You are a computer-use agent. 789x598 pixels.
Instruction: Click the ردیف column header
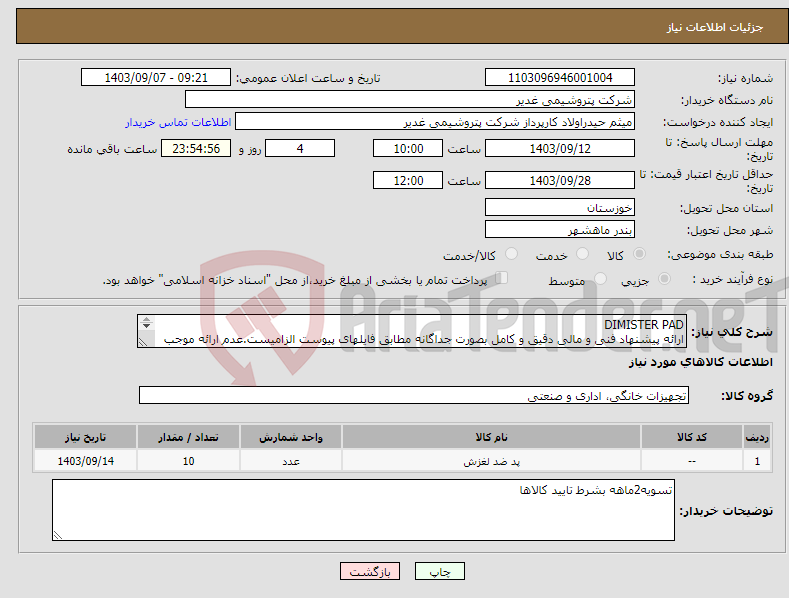click(757, 437)
